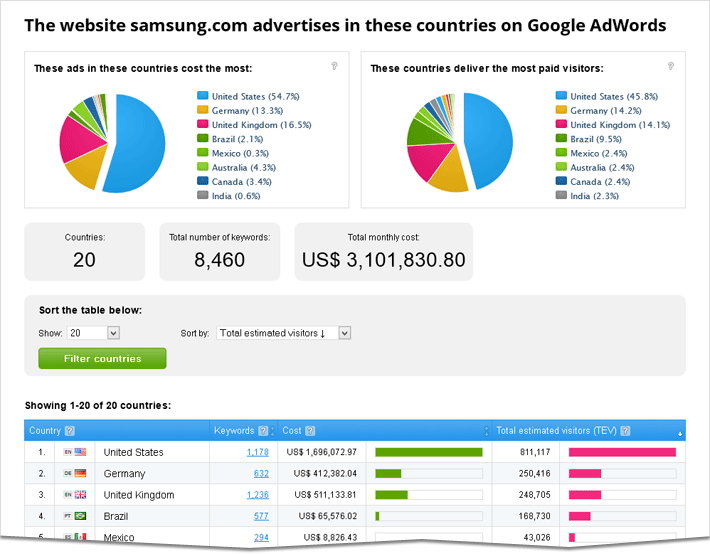Click the Brazil flag icon in row 4
This screenshot has width=710, height=554.
pyautogui.click(x=81, y=516)
